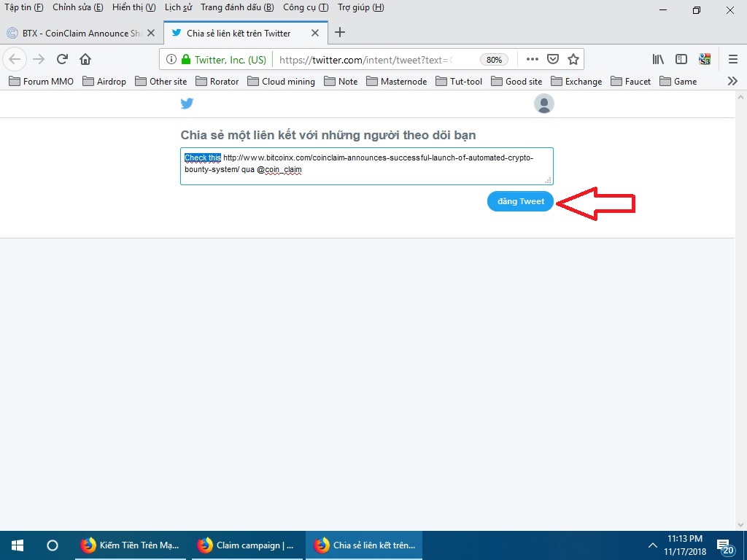
Task: Open the Lịch sử menu
Action: coord(178,7)
